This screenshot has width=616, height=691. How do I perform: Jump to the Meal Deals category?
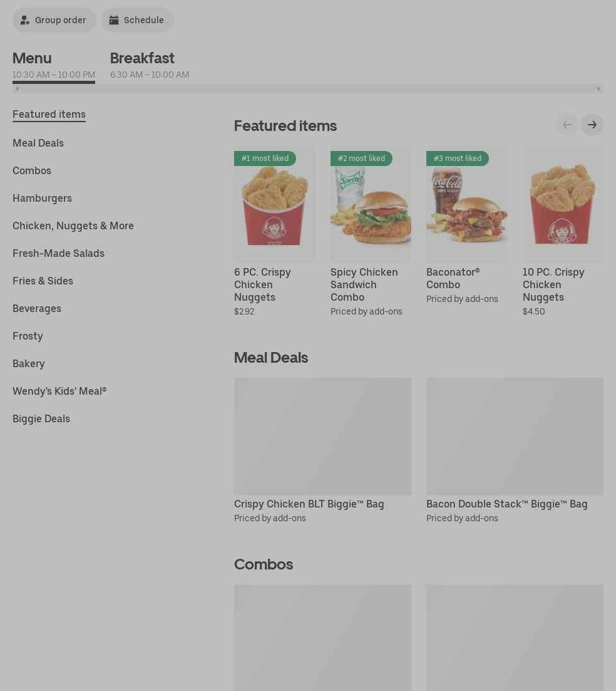[x=38, y=143]
